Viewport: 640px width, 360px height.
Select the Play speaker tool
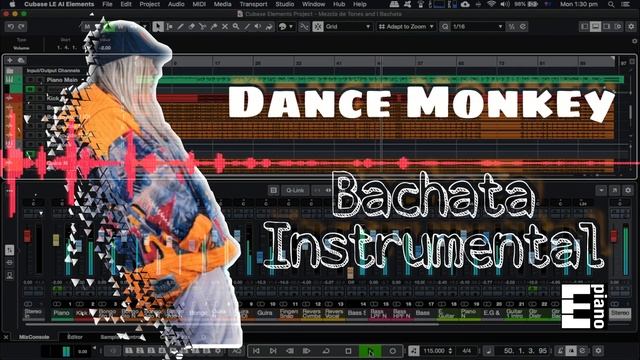point(258,27)
